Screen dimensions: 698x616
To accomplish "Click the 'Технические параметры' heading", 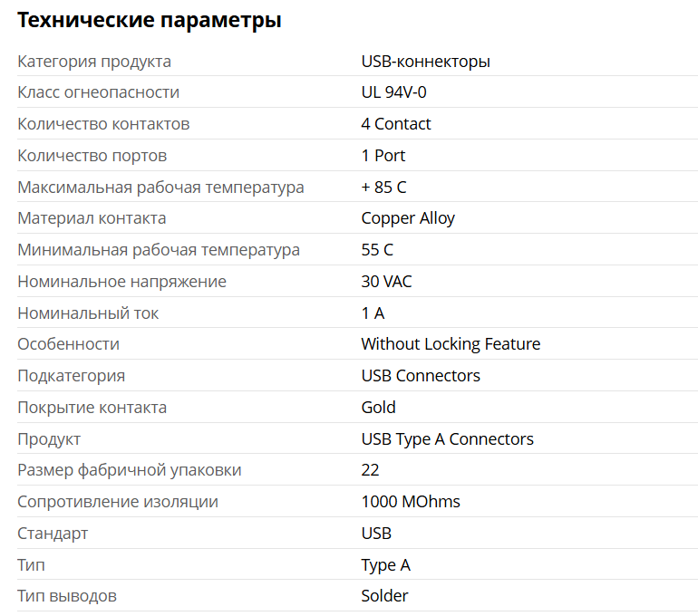I will pyautogui.click(x=150, y=21).
